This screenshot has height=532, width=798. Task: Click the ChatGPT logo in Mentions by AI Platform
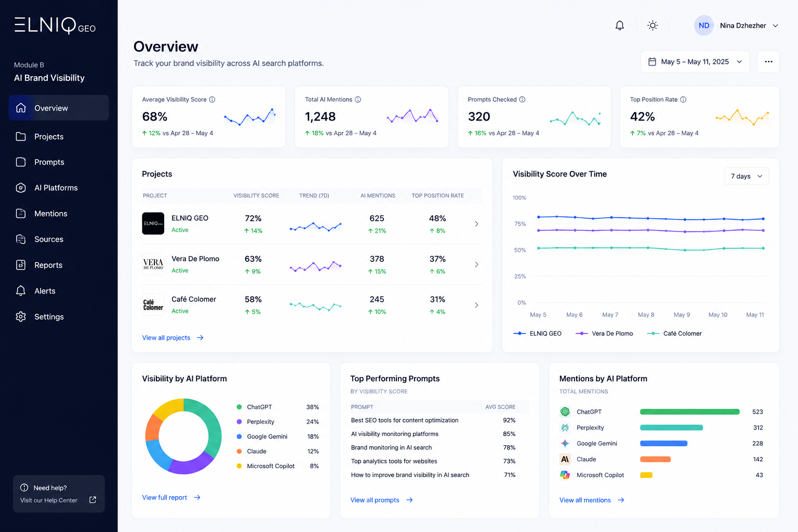click(x=565, y=412)
